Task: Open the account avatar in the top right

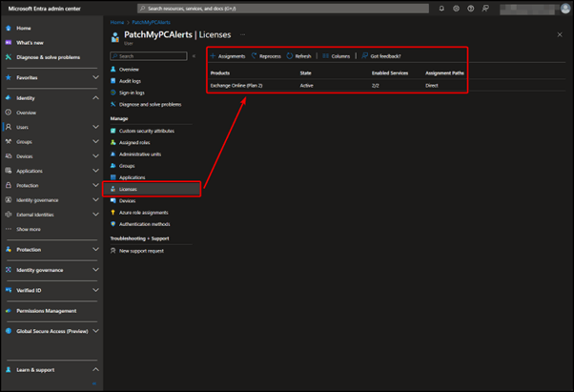Action: [565, 9]
